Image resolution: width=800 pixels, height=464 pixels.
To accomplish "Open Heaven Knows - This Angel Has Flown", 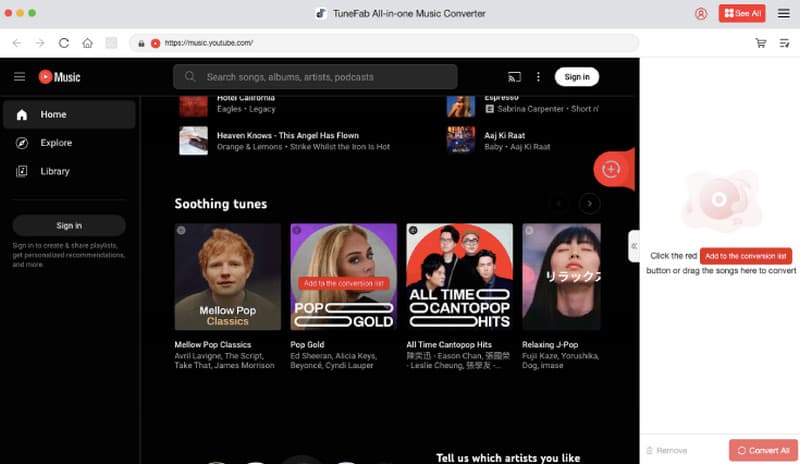I will [288, 135].
